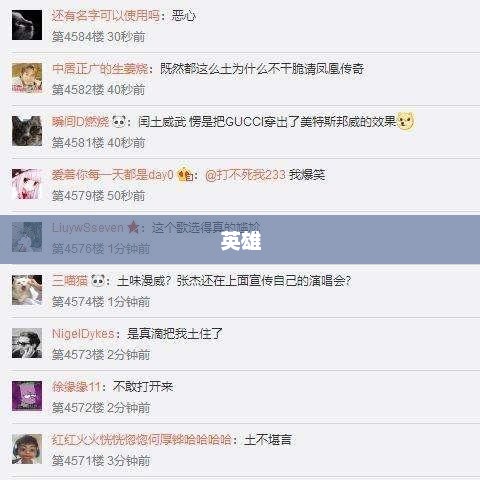Open username link LiuywSseven
The height and width of the screenshot is (480, 480).
[88, 228]
